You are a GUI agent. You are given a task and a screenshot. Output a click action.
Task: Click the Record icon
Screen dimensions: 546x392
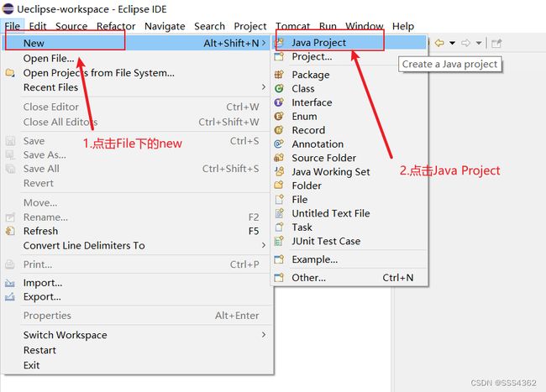tap(279, 130)
